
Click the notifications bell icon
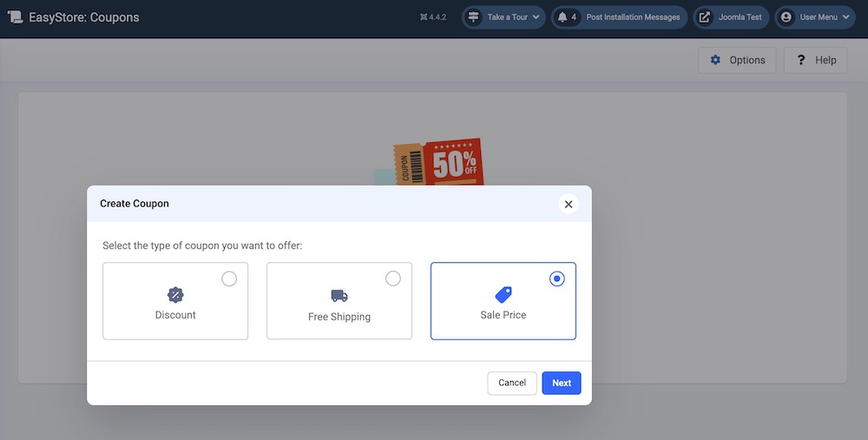click(x=562, y=17)
